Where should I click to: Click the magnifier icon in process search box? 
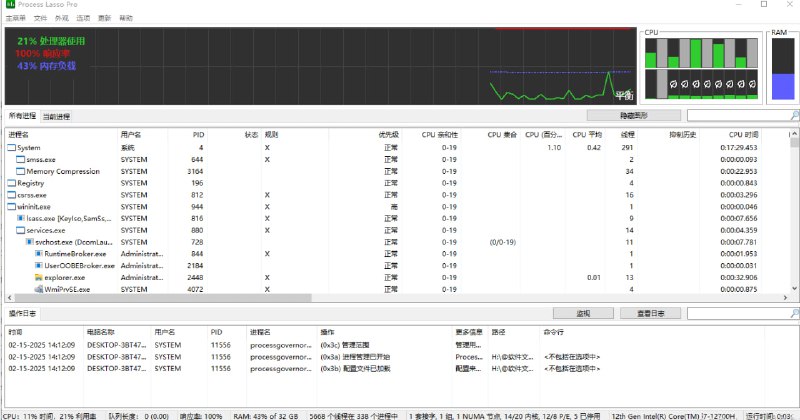[x=794, y=116]
